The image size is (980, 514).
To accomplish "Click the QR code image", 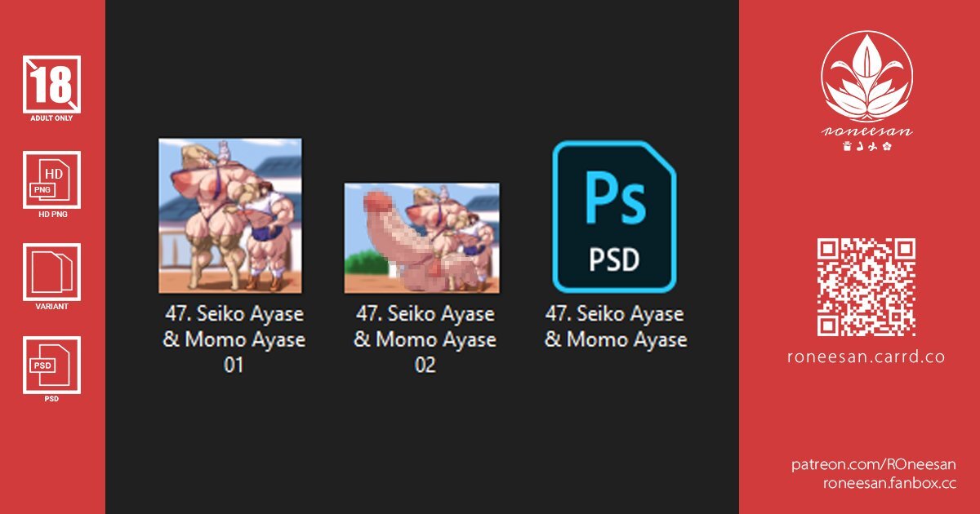I will click(866, 287).
